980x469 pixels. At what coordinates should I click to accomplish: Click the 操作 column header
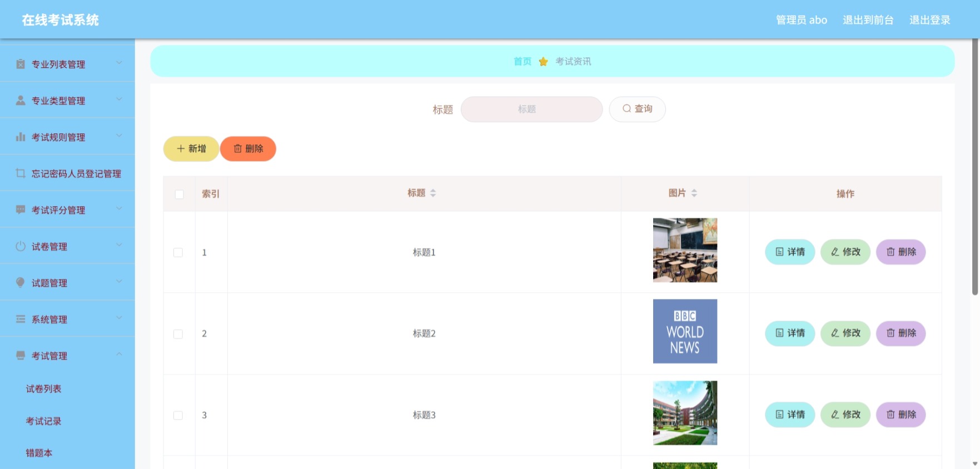(845, 194)
